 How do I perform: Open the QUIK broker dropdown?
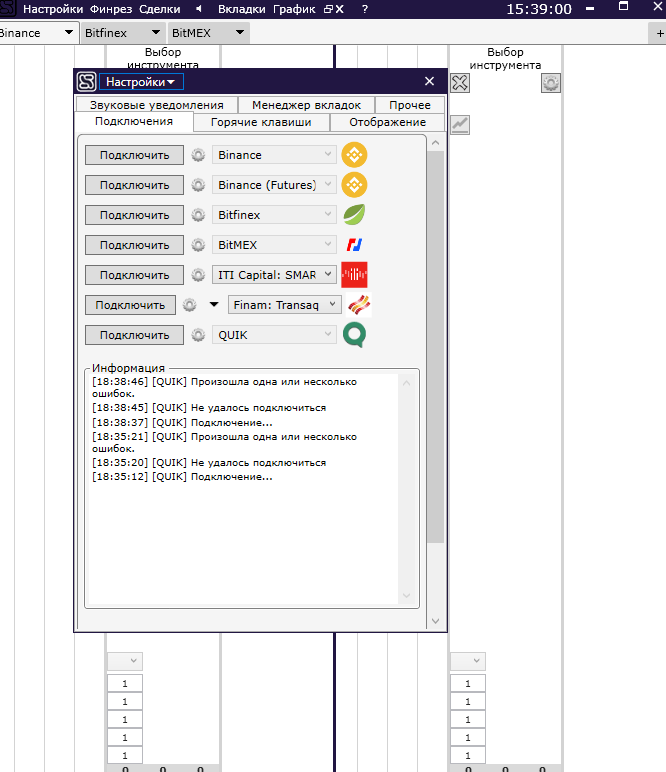274,335
